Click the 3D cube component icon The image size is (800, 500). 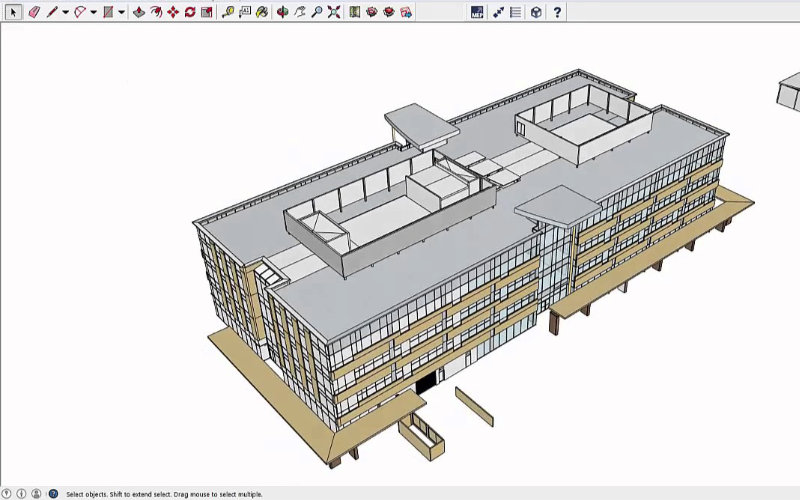536,12
